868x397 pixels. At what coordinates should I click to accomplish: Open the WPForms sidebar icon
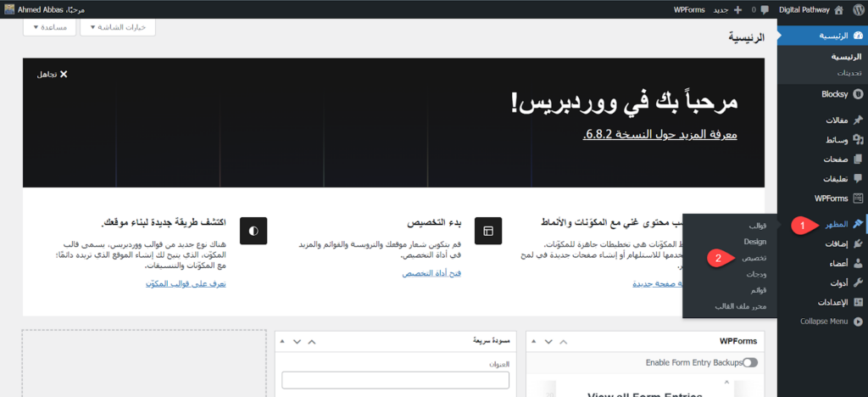(858, 198)
